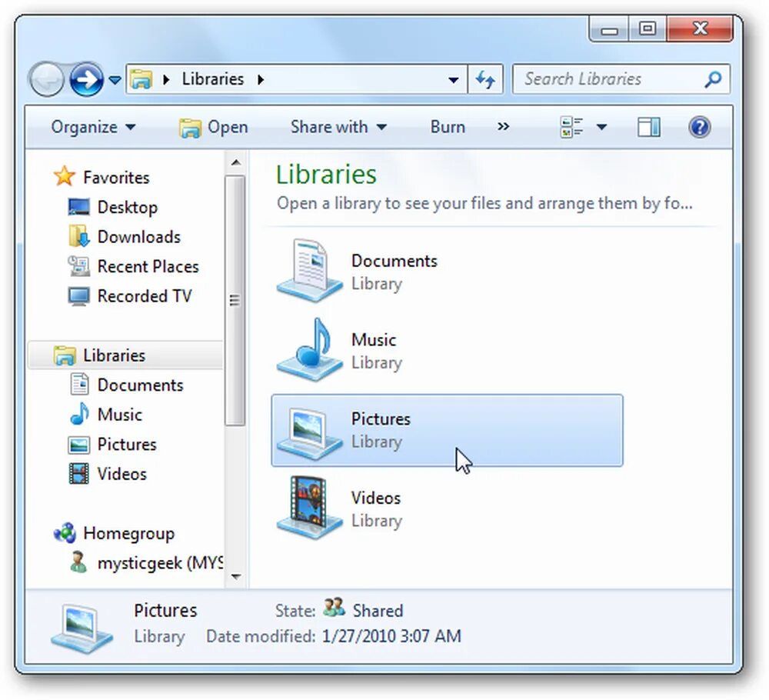Click the Recent Places icon
The image size is (769, 700).
(x=78, y=266)
